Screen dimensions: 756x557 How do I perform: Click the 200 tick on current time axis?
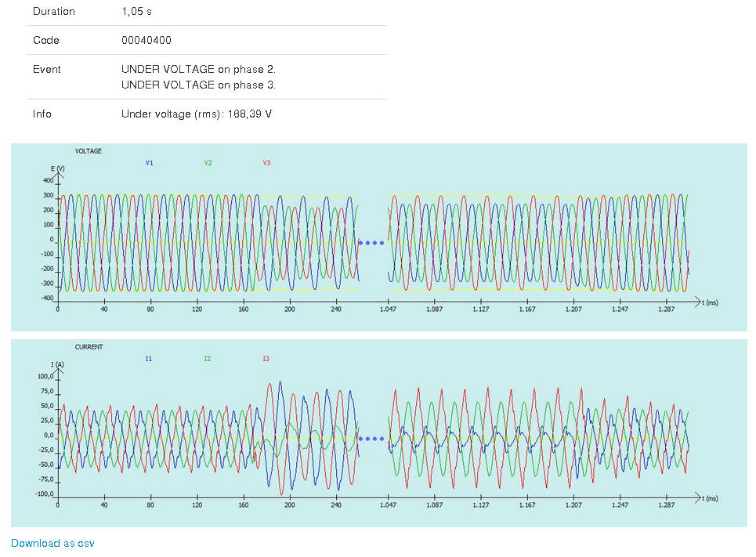pos(289,505)
